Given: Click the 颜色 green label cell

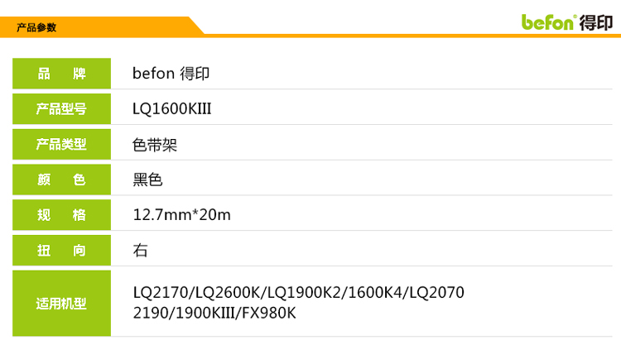Looking at the screenshot, I should 62,180.
